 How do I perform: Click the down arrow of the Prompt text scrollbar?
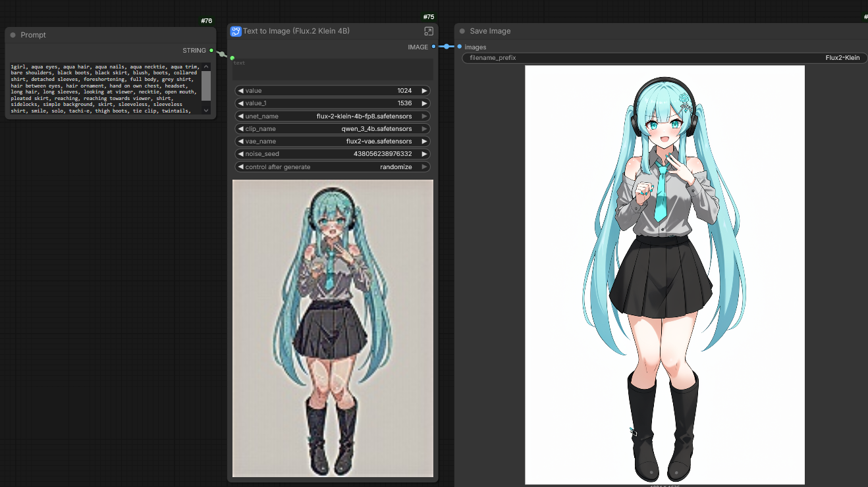pos(206,111)
